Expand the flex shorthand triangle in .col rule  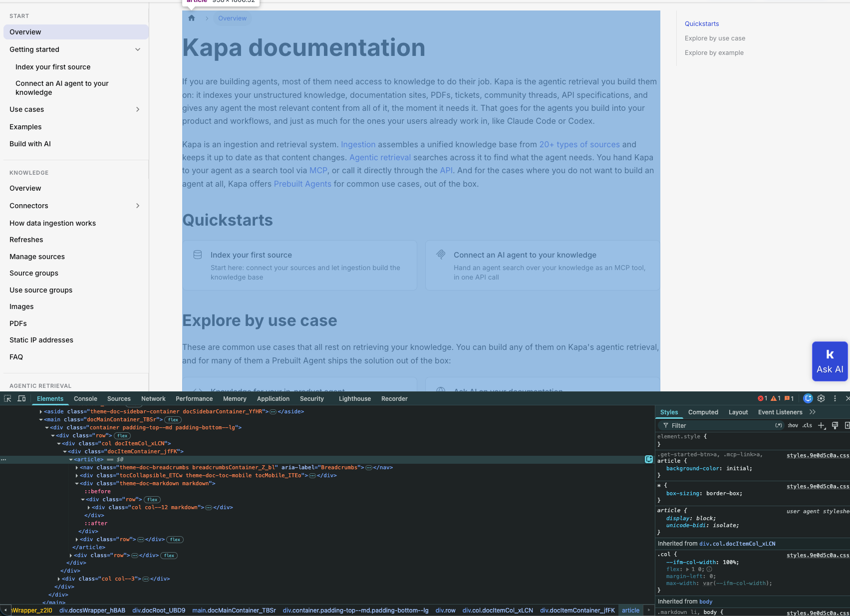pyautogui.click(x=687, y=569)
